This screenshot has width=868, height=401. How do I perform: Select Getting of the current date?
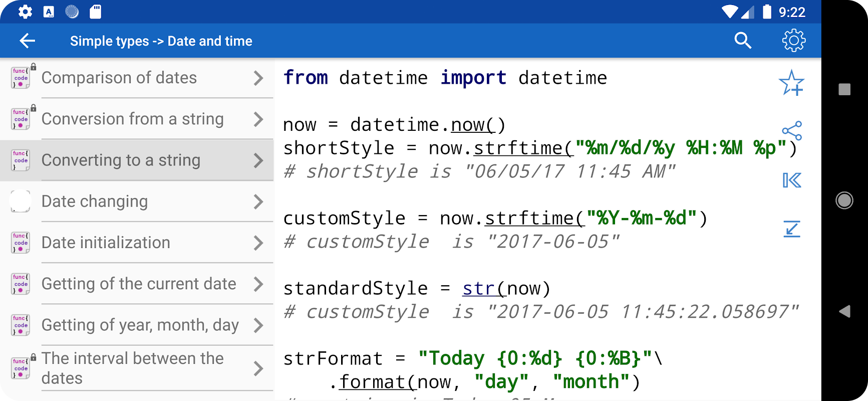pos(139,284)
